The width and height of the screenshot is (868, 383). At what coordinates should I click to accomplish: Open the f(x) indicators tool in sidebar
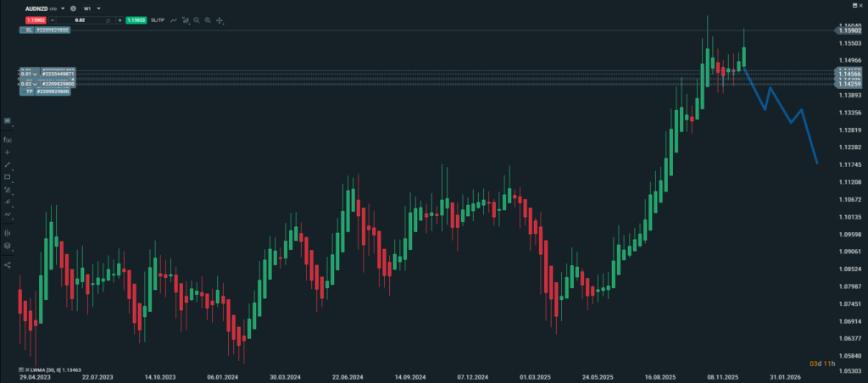pyautogui.click(x=8, y=139)
